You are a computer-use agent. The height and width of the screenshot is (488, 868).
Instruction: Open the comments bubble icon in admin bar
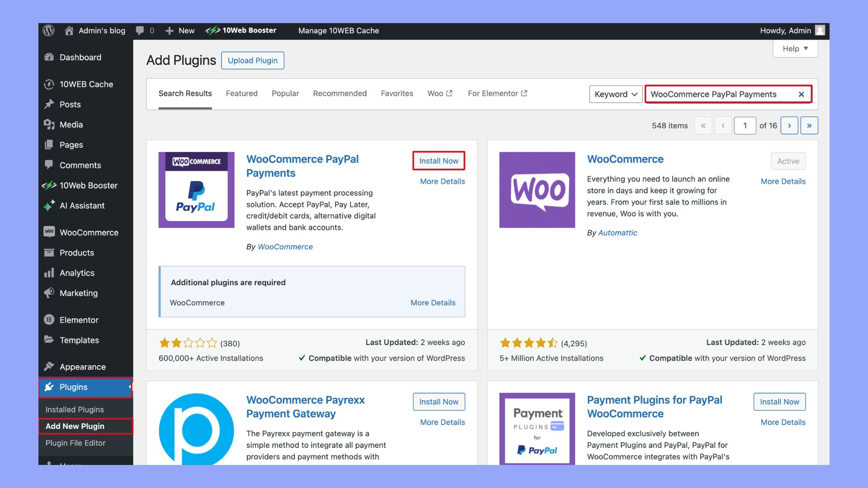[140, 30]
